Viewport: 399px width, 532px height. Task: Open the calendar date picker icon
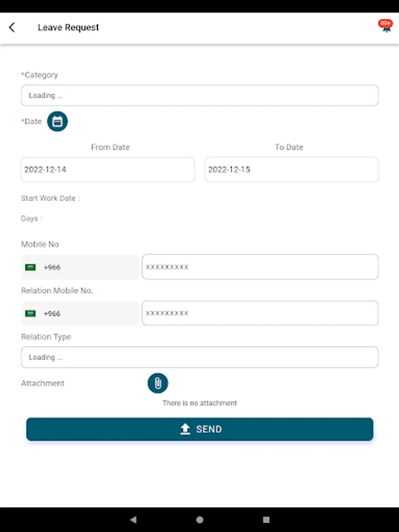coord(57,122)
